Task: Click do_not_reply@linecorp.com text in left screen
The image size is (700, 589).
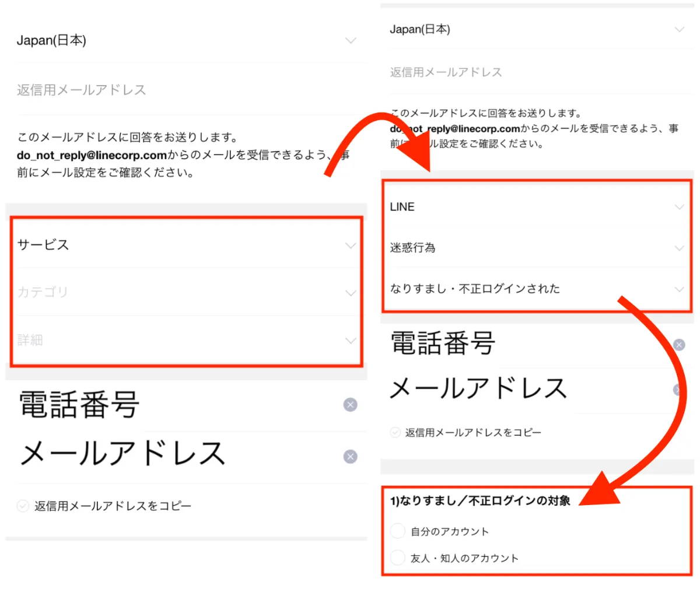Action: [92, 155]
